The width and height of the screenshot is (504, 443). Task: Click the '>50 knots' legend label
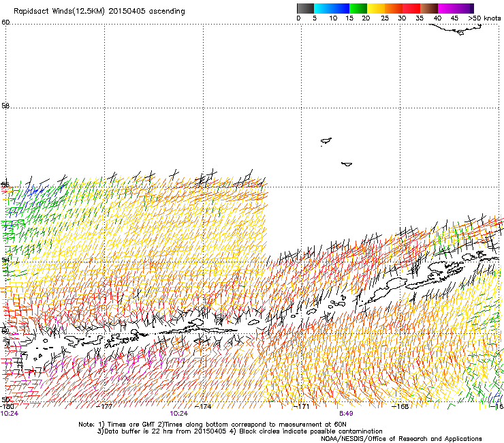pos(484,18)
